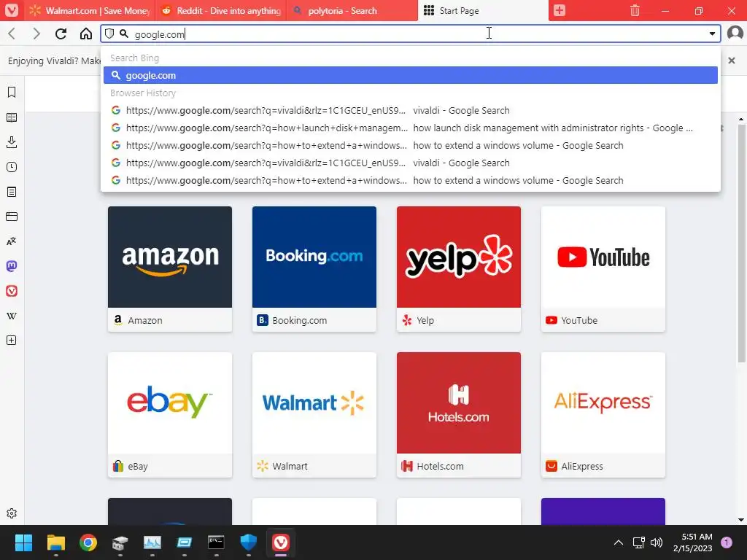Open Windows Security shield in taskbar
Image resolution: width=747 pixels, height=560 pixels.
[x=249, y=542]
